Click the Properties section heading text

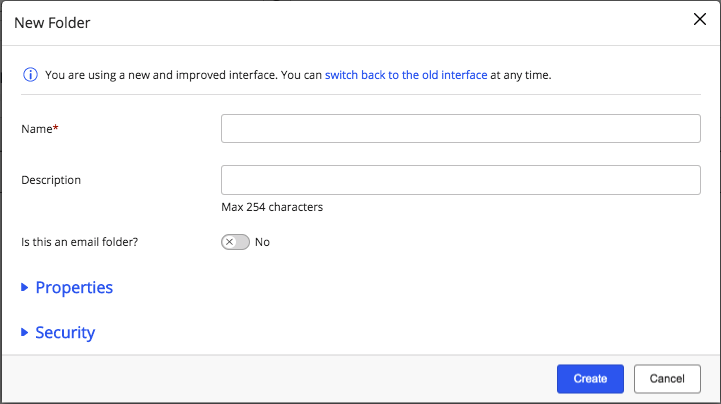[x=74, y=288]
